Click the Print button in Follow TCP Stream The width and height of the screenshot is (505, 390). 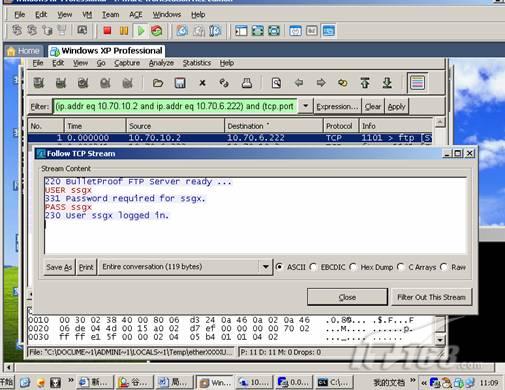coord(86,267)
